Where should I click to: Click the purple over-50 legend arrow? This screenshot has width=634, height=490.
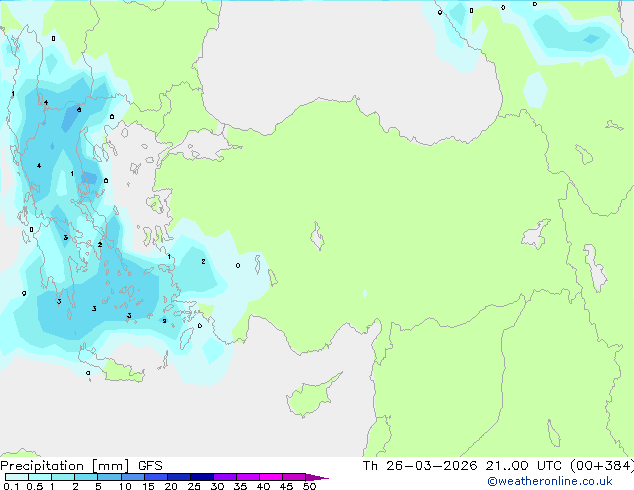pyautogui.click(x=317, y=477)
